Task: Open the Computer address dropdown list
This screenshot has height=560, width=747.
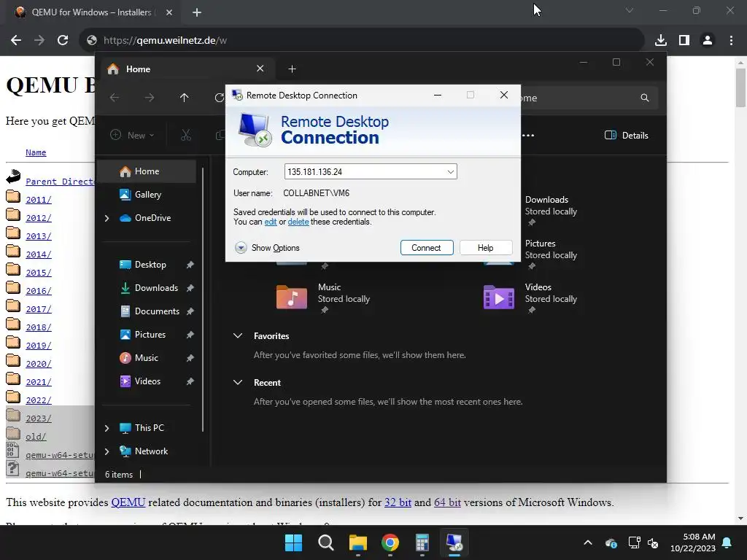Action: click(x=450, y=172)
